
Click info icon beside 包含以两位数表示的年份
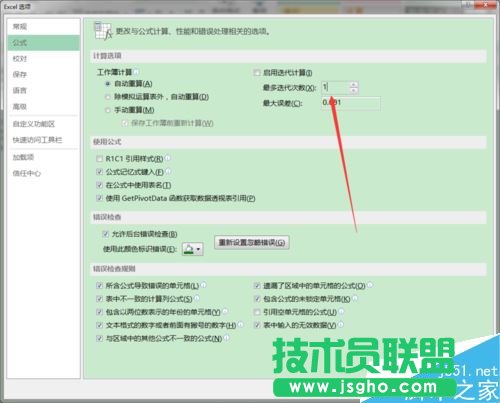click(x=225, y=311)
